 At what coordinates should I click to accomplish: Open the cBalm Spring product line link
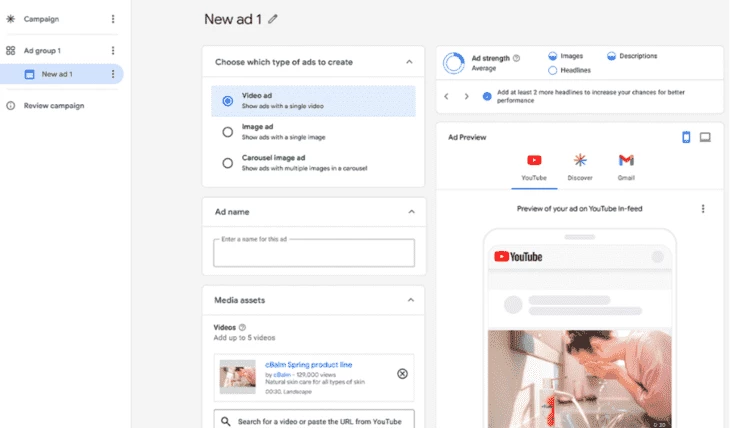309,365
